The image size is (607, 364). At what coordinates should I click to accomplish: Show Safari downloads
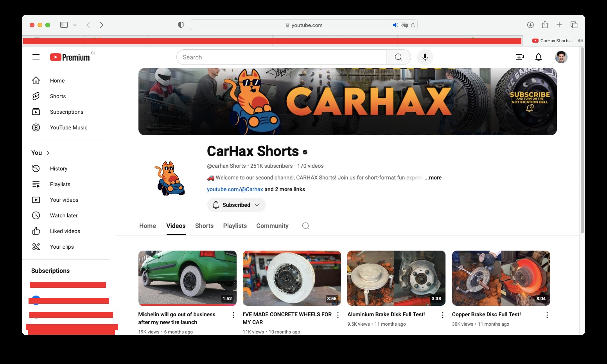pyautogui.click(x=530, y=25)
